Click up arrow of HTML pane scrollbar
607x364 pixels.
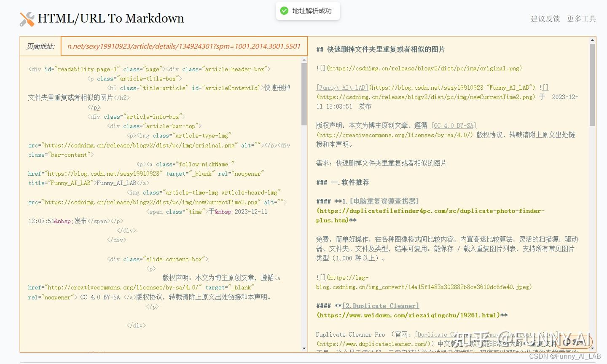click(x=304, y=60)
